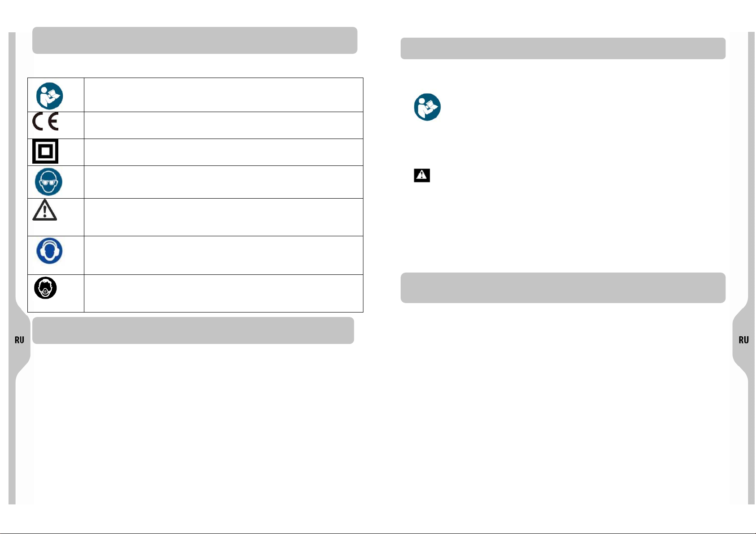Screen dimensions: 756x534
Task: Click the read-manual icon on the right page
Action: point(427,107)
